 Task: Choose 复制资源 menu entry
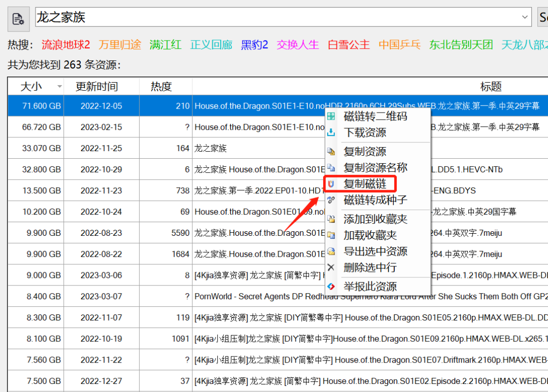(x=365, y=151)
